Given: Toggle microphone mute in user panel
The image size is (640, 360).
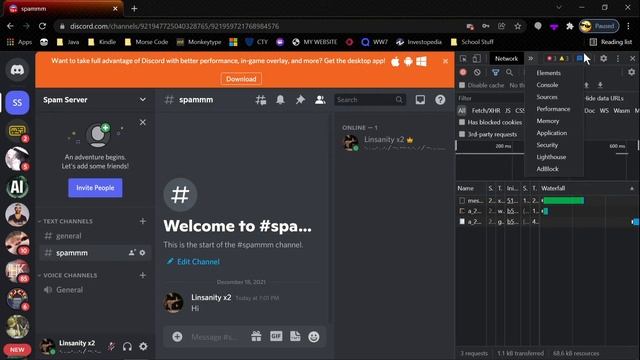Looking at the screenshot, I should point(111,347).
